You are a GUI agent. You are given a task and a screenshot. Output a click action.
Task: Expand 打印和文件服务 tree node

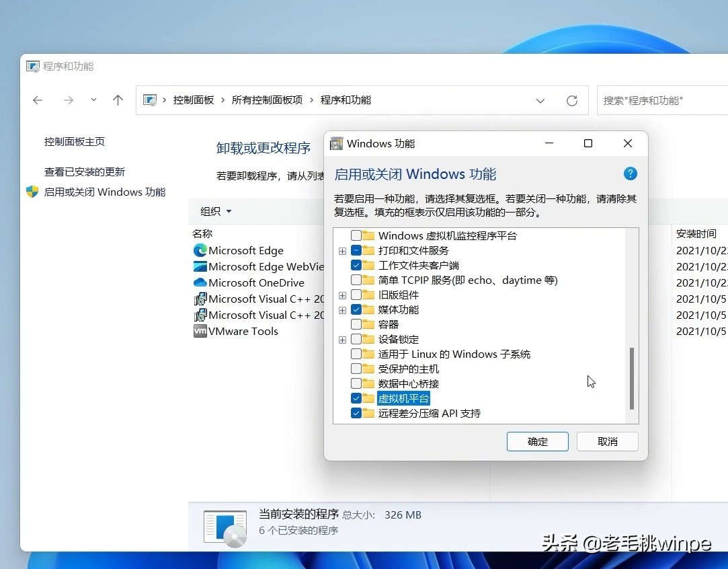(343, 251)
